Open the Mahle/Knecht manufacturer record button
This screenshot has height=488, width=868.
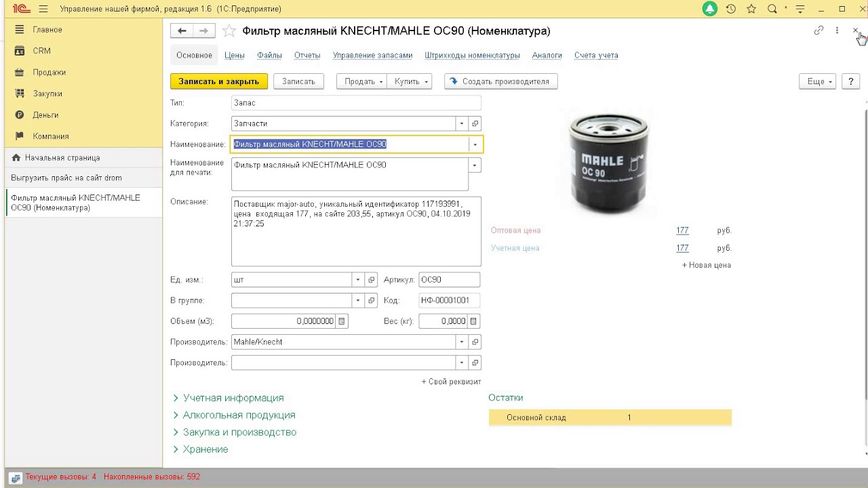(475, 342)
